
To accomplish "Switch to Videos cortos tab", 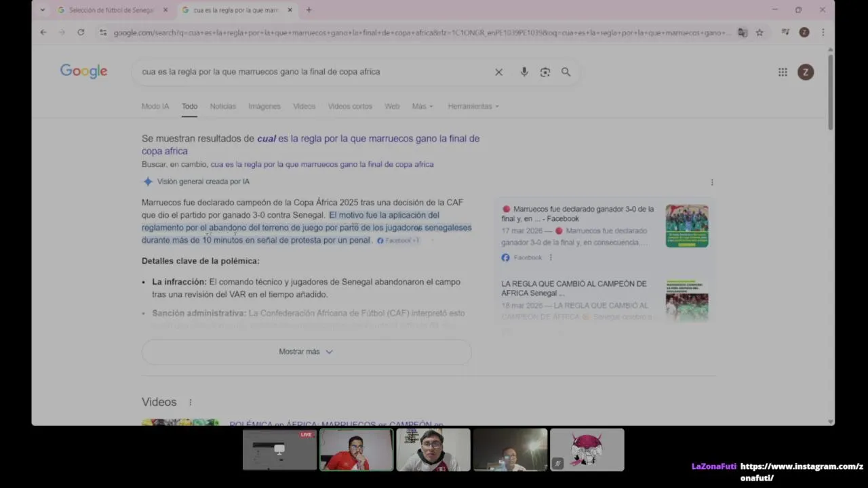I will pos(350,106).
